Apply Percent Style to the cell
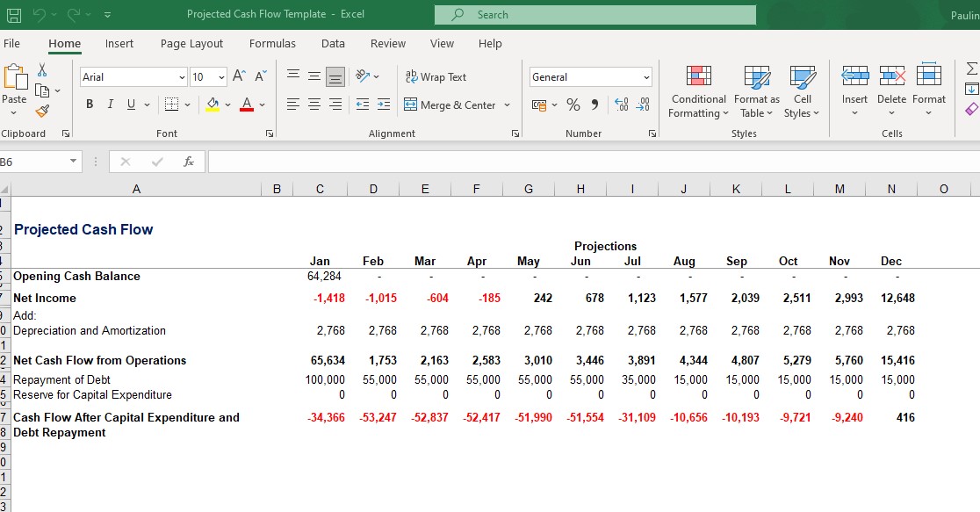Screen dimensions: 980x512 [x=573, y=105]
